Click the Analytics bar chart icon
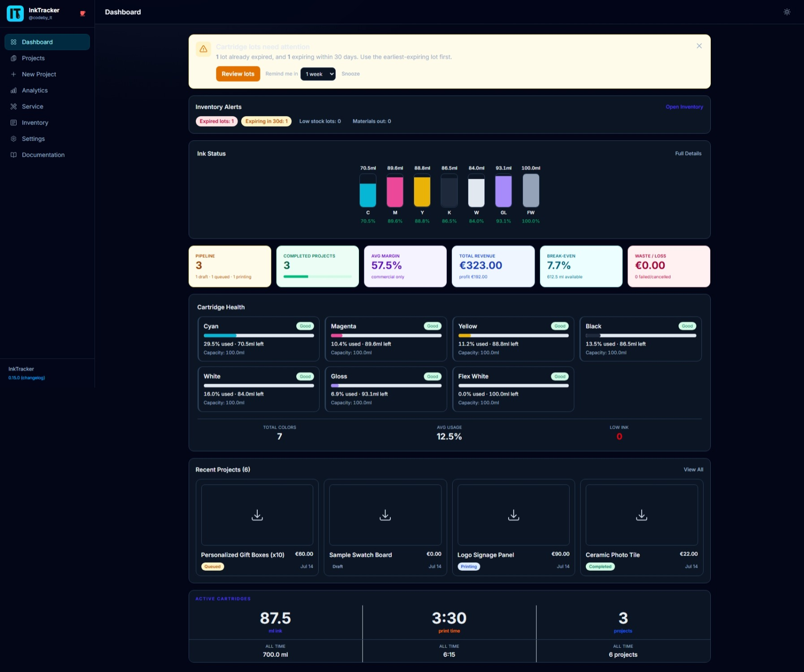Viewport: 804px width, 672px height. click(x=13, y=91)
